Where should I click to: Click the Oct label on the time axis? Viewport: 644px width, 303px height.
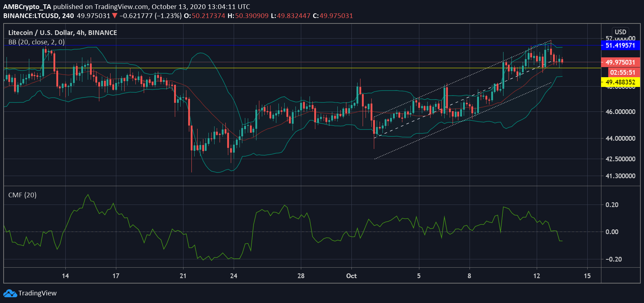351,276
